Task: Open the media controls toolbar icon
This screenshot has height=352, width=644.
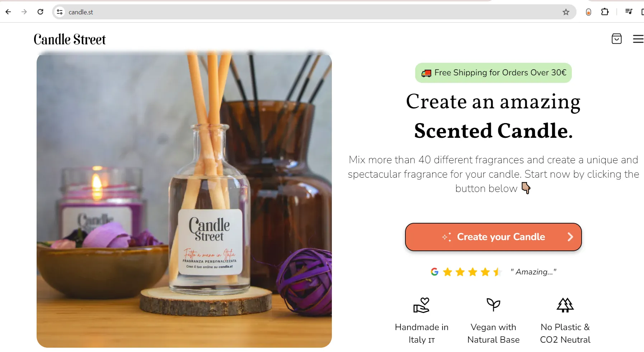Action: [629, 11]
